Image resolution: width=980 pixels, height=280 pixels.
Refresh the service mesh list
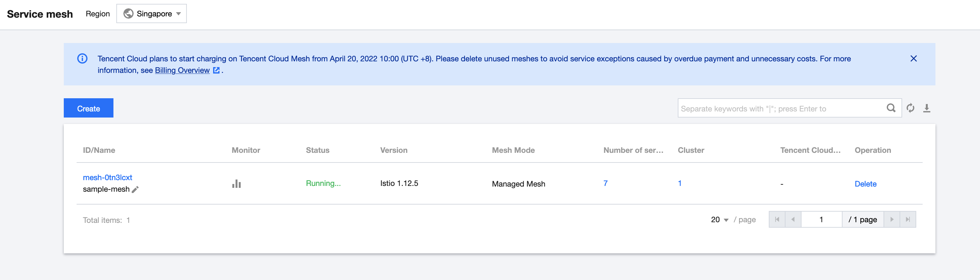910,108
